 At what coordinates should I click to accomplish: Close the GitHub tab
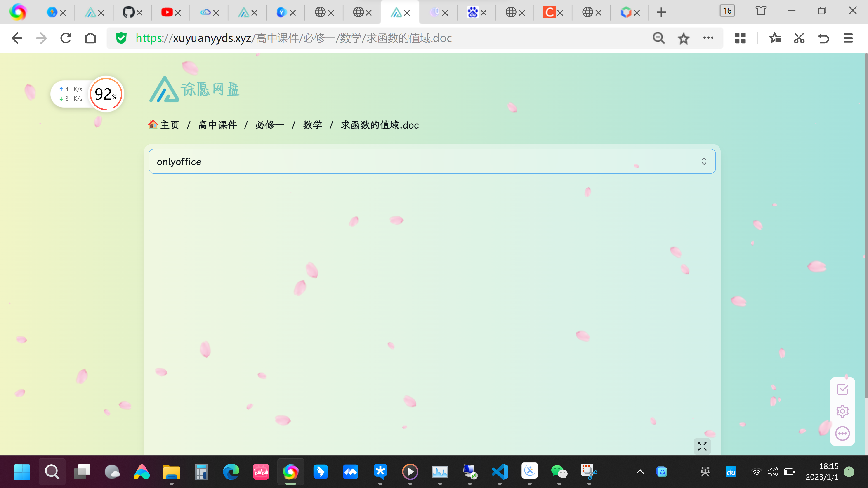139,13
